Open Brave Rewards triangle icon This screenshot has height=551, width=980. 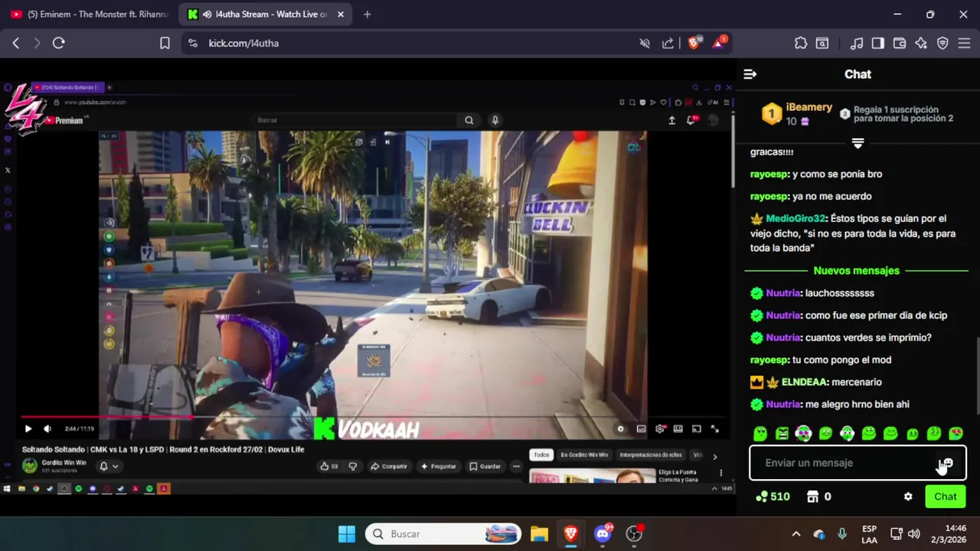click(720, 43)
